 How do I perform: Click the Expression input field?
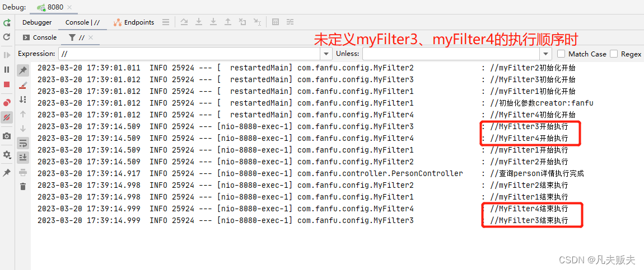[190, 54]
